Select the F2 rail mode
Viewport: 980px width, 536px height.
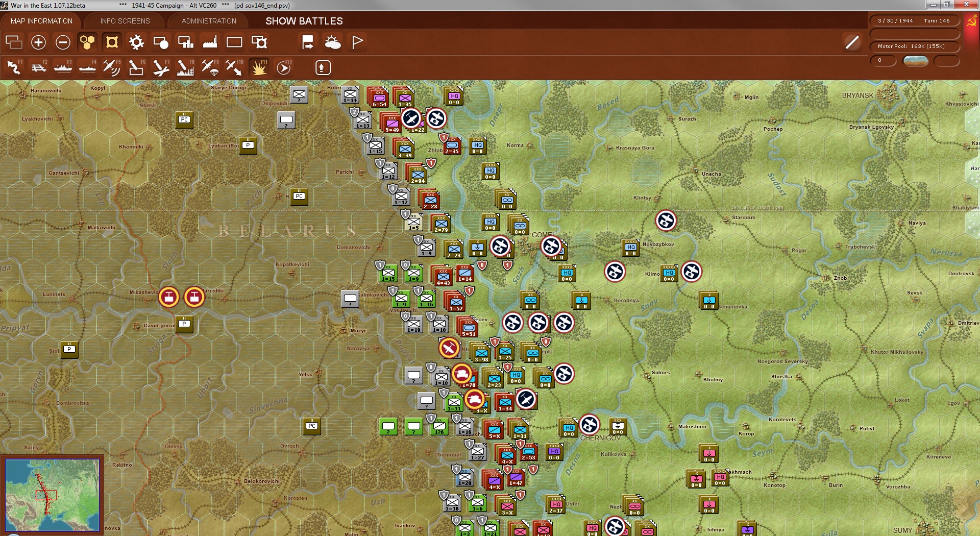tap(38, 67)
